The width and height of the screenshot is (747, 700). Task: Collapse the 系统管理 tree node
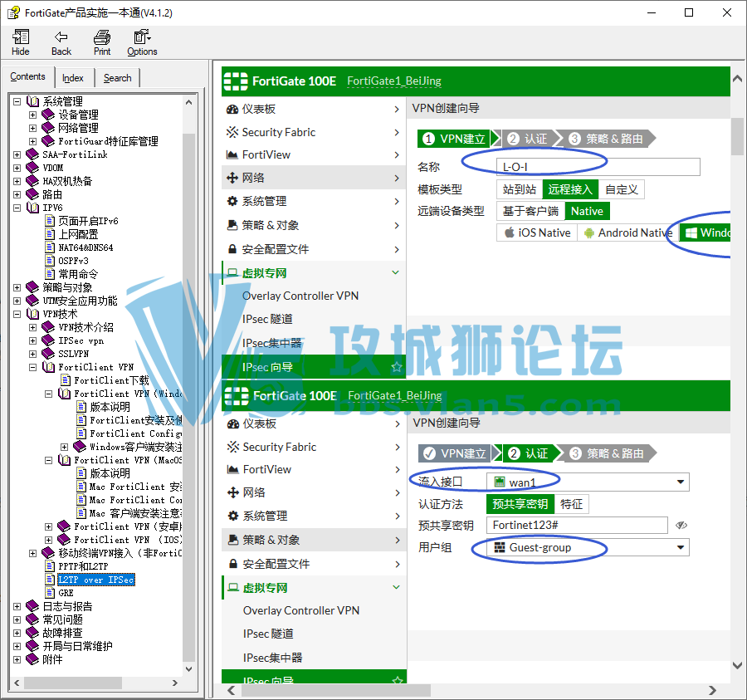click(17, 101)
